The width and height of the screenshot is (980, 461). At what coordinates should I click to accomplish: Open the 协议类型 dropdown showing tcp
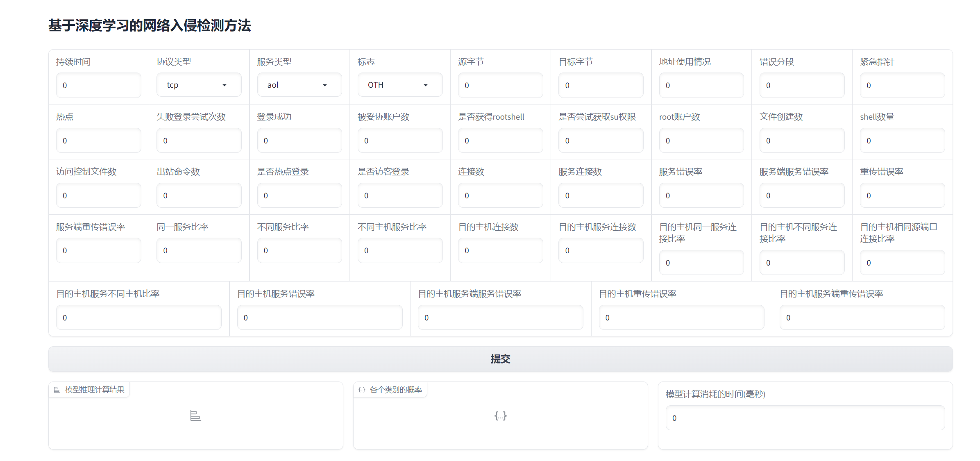(199, 85)
